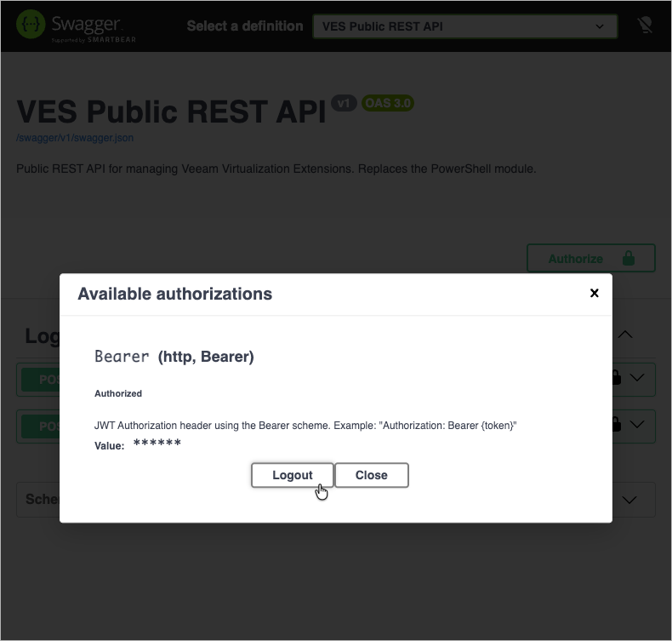Click the lock icon on second POST row
This screenshot has width=672, height=641.
tap(617, 424)
